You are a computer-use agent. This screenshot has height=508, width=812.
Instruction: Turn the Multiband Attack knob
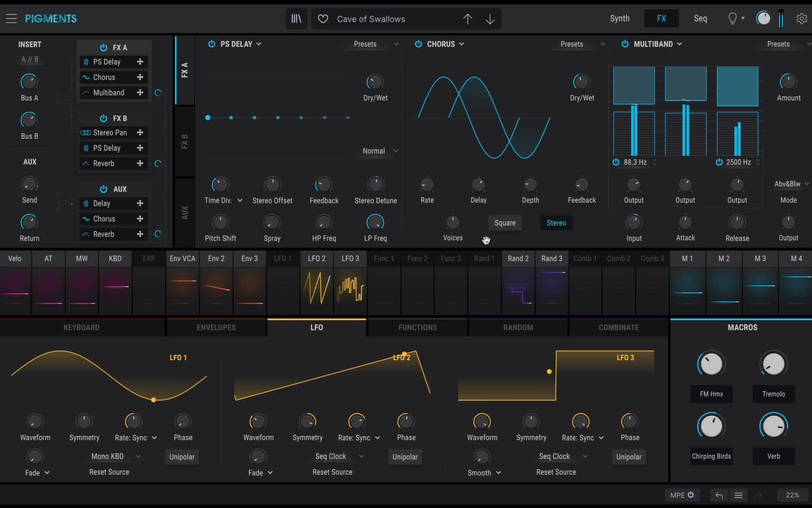click(x=685, y=222)
